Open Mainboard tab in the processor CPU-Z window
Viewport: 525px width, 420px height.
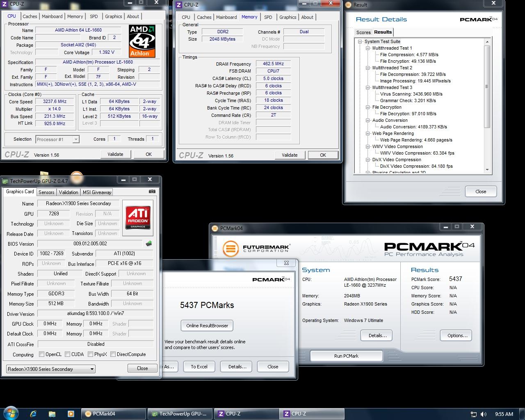[52, 16]
